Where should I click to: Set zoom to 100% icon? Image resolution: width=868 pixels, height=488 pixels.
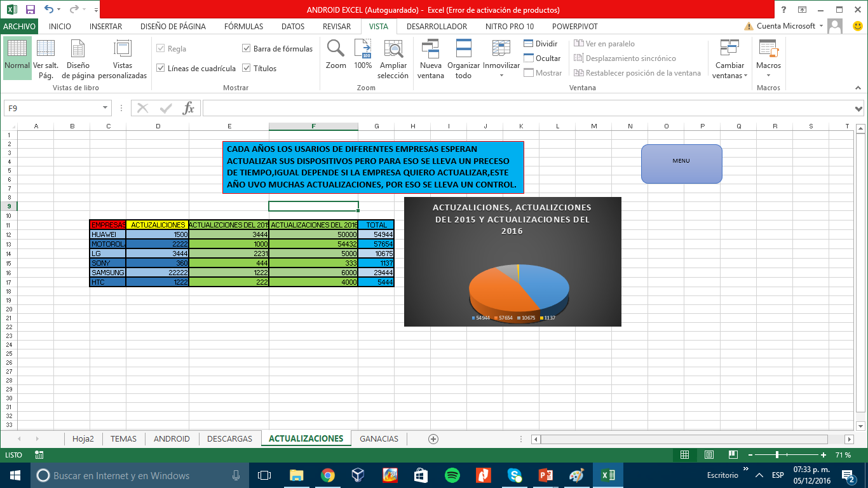(363, 49)
